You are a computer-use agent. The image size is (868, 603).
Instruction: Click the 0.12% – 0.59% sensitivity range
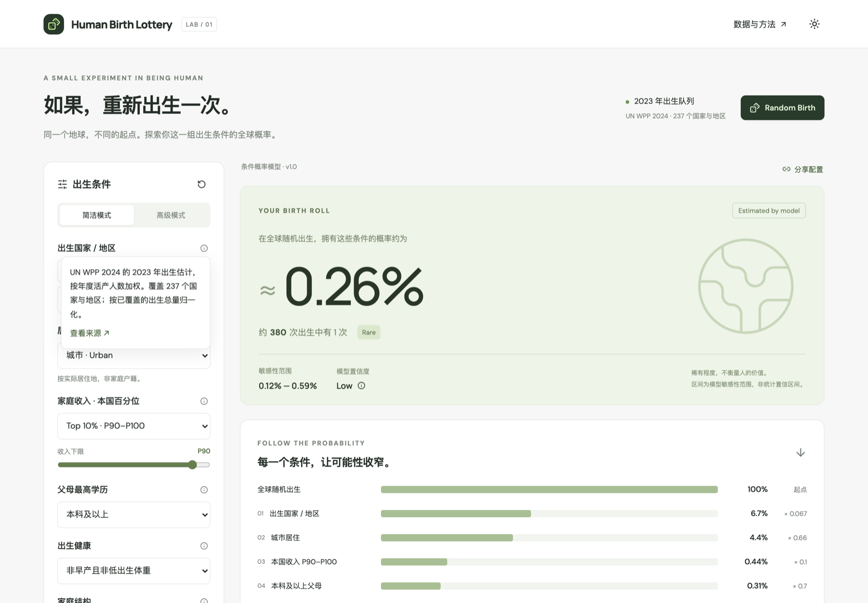point(288,386)
